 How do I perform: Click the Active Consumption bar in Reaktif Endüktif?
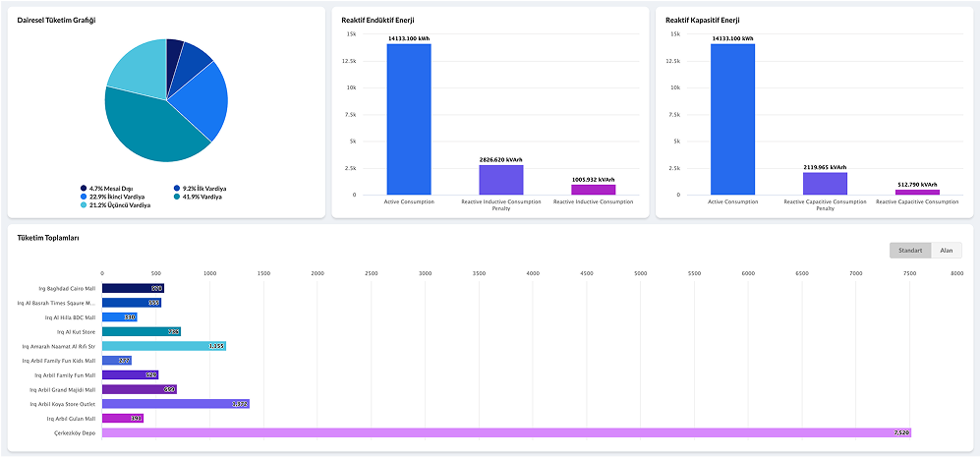click(408, 118)
